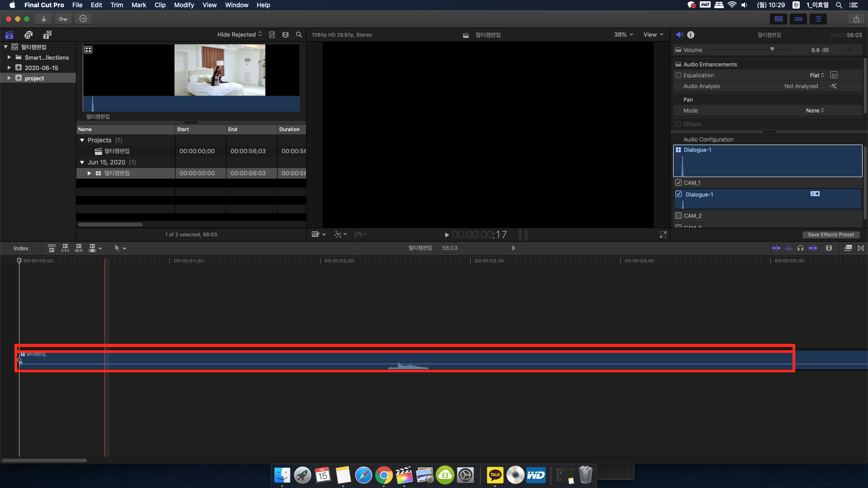Click the Background Tasks checkmark icon
The height and width of the screenshot is (488, 868).
click(x=83, y=19)
